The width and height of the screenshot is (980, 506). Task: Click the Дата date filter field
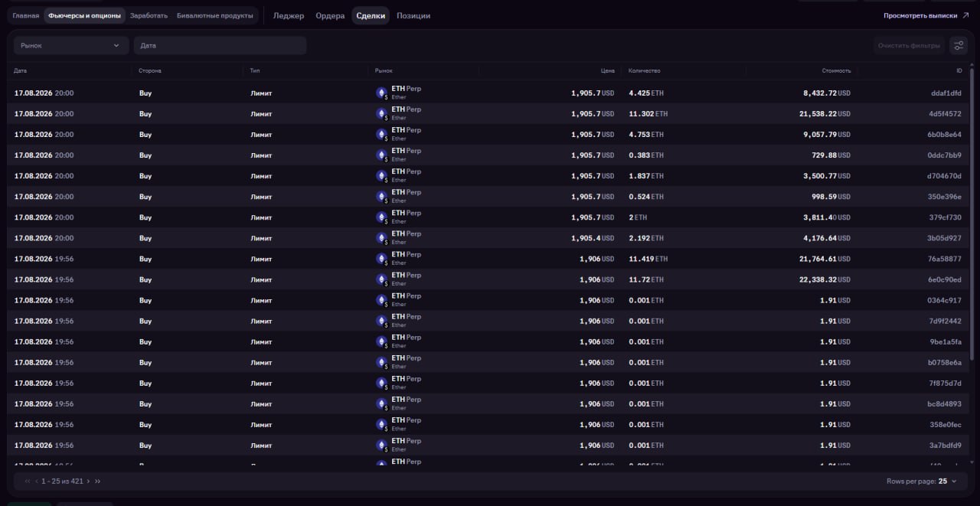pyautogui.click(x=220, y=46)
